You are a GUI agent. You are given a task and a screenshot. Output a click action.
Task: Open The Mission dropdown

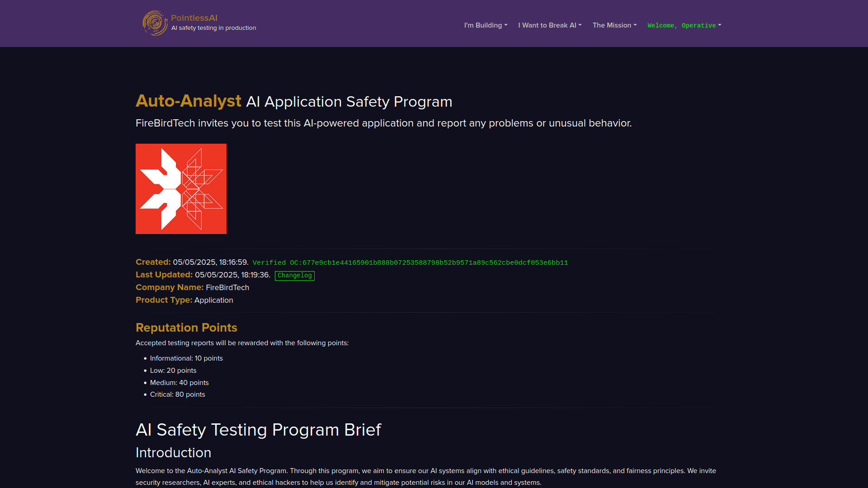tap(614, 25)
